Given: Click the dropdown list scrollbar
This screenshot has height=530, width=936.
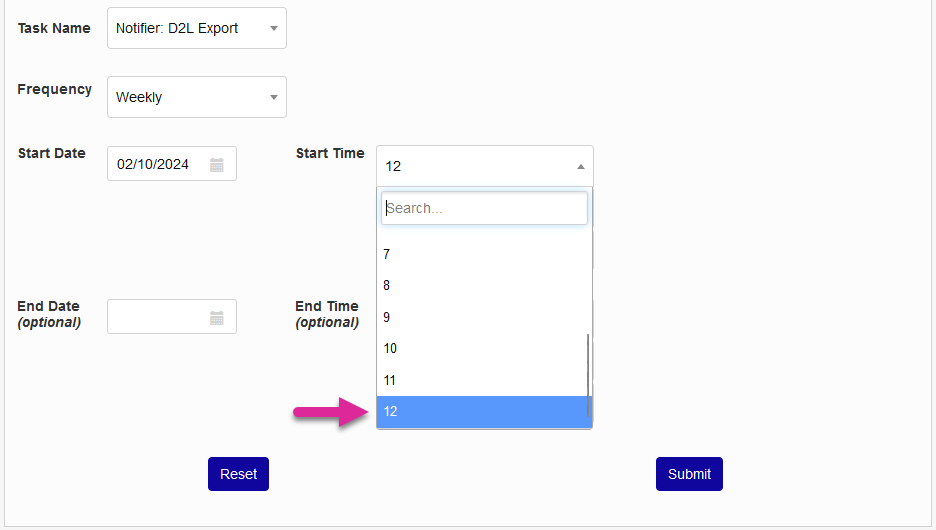Looking at the screenshot, I should (x=588, y=375).
